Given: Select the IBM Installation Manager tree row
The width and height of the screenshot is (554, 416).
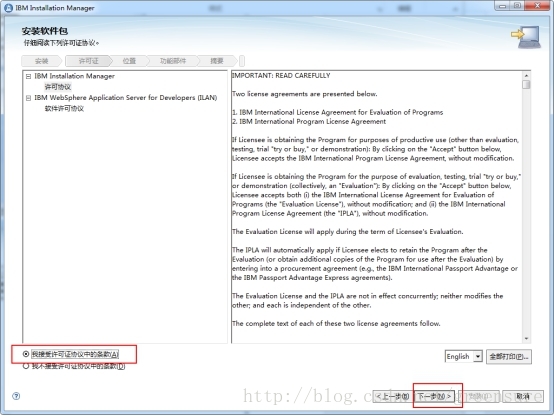Looking at the screenshot, I should [75, 76].
